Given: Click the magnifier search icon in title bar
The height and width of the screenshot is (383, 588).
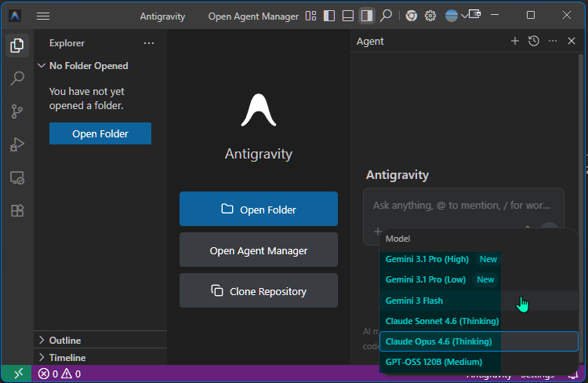Looking at the screenshot, I should (x=386, y=16).
